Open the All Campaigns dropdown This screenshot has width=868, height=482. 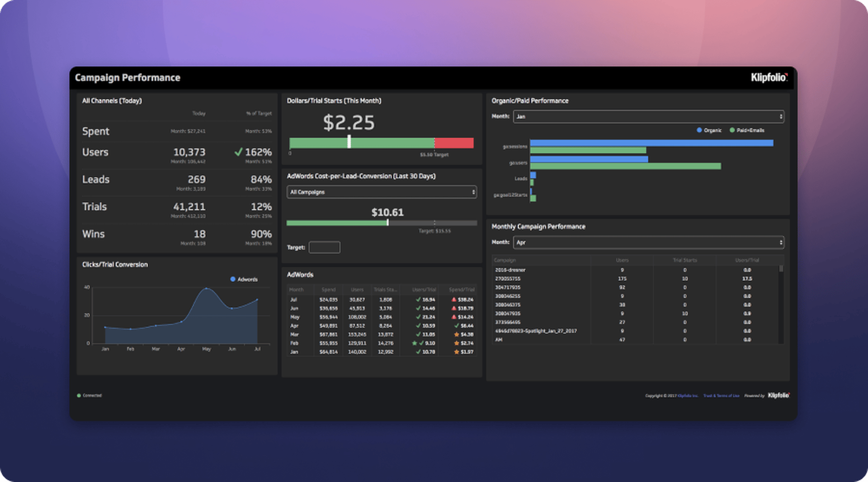click(381, 192)
